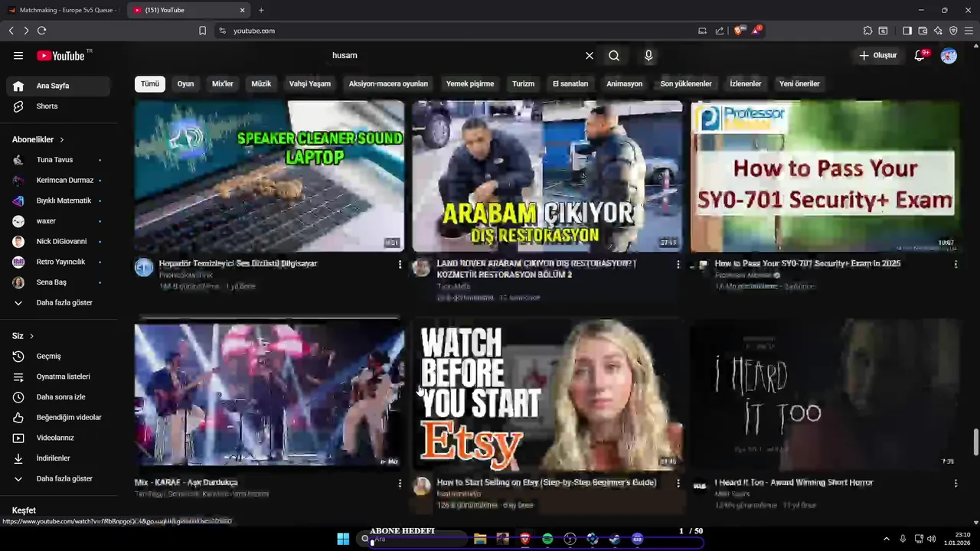Open Videolarınız your videos
This screenshot has width=980, height=551.
[x=58, y=438]
